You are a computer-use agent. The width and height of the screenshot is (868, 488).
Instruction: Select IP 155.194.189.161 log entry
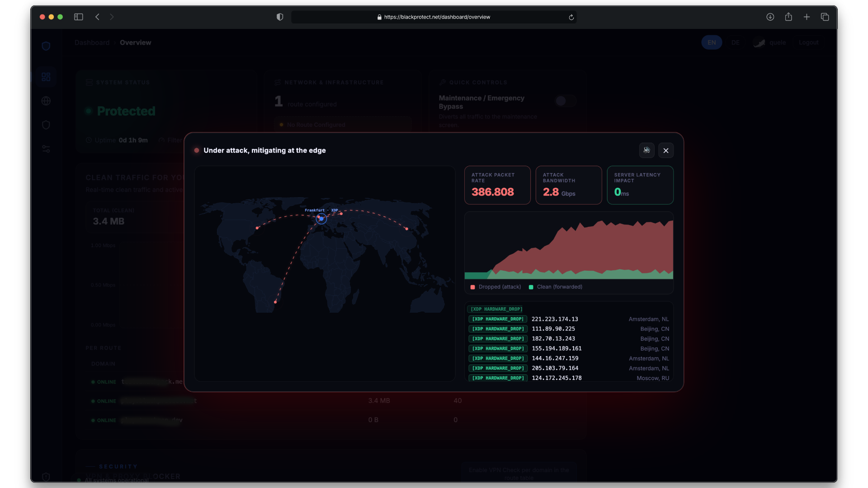coord(569,349)
